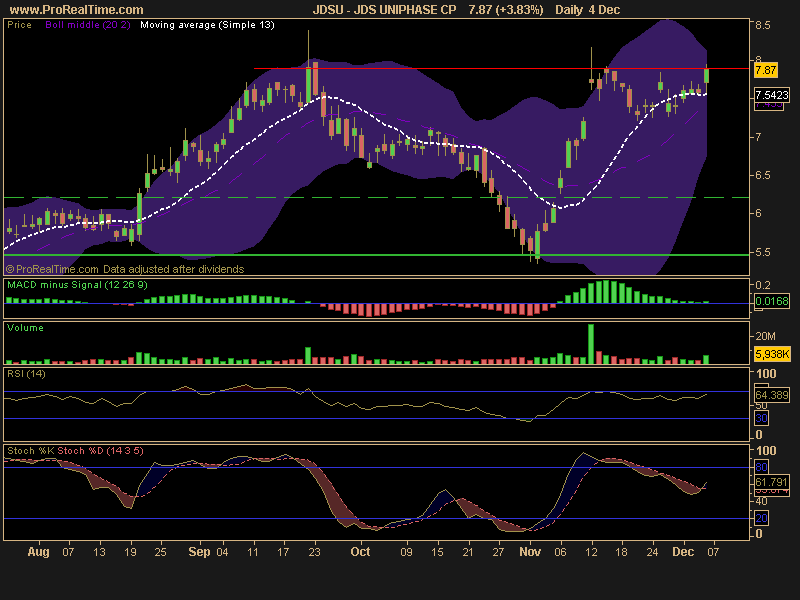Click the 5.5 price axis label
800x600 pixels.
pyautogui.click(x=763, y=253)
